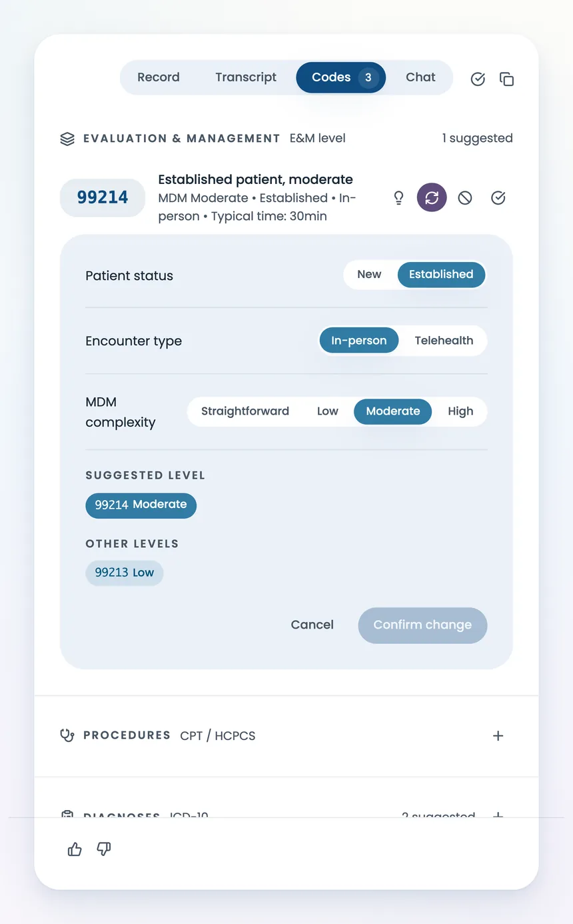
Task: Click the Confirm change button
Action: click(x=422, y=625)
